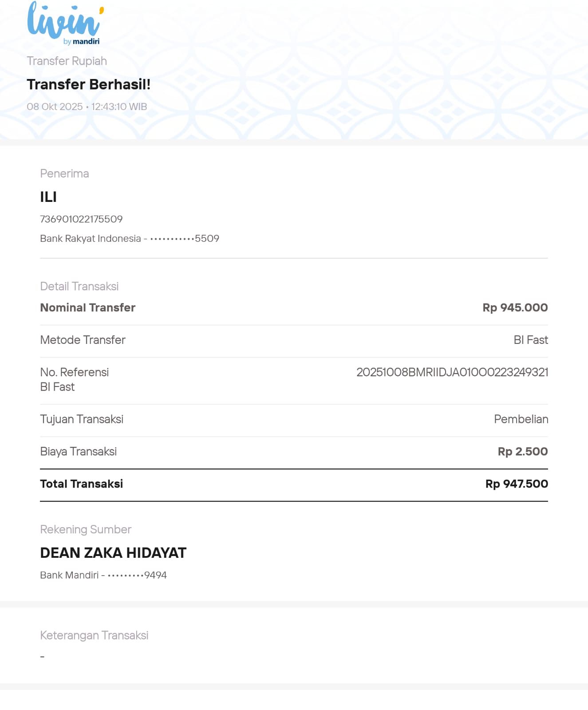The image size is (588, 710).
Task: Click the Bank Rakyat Indonesia masked account
Action: (x=130, y=239)
